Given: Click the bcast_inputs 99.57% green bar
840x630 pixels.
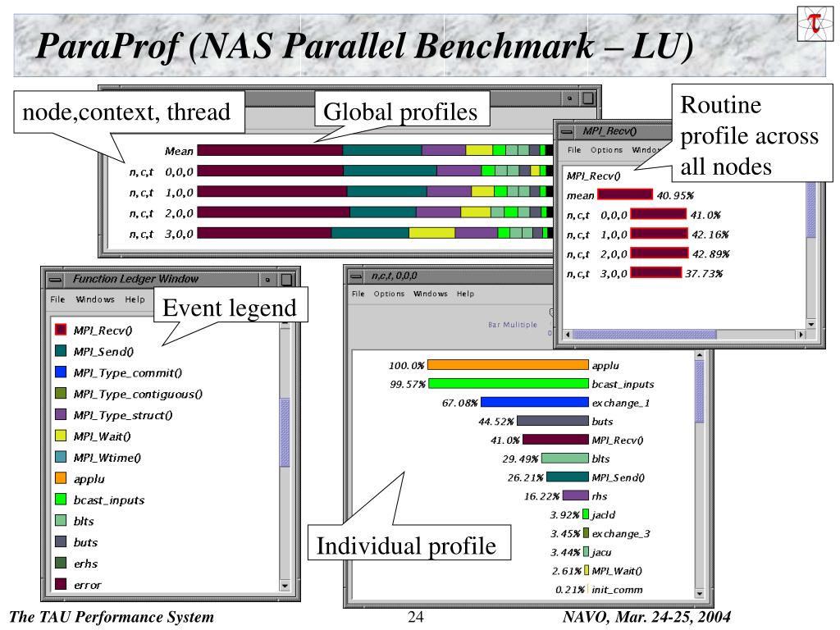Looking at the screenshot, I should [509, 384].
